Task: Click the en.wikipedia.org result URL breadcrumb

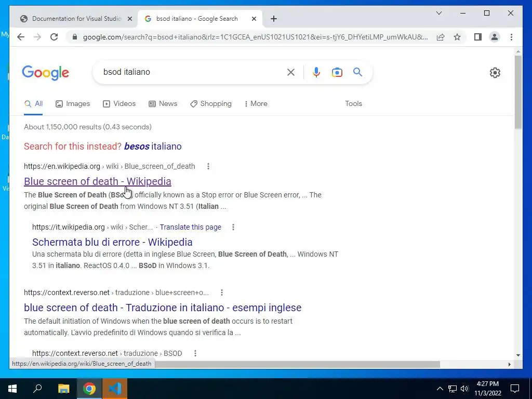Action: [x=109, y=166]
